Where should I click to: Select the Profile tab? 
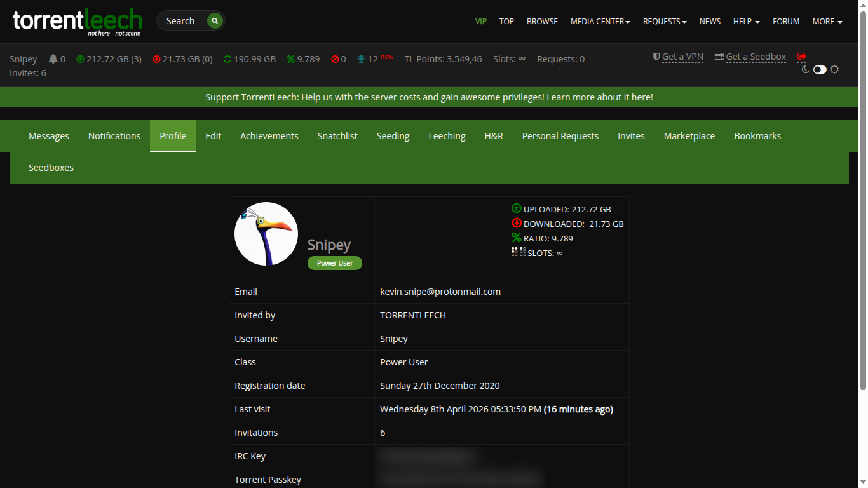(173, 136)
